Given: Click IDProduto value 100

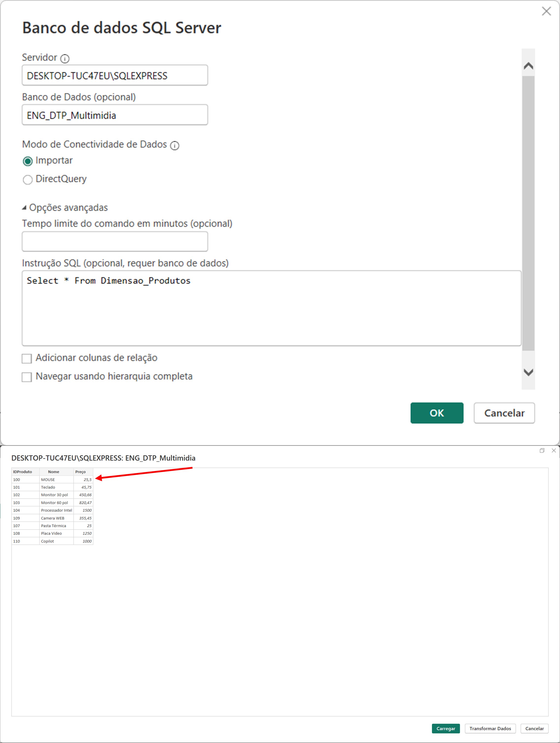Looking at the screenshot, I should [x=26, y=480].
